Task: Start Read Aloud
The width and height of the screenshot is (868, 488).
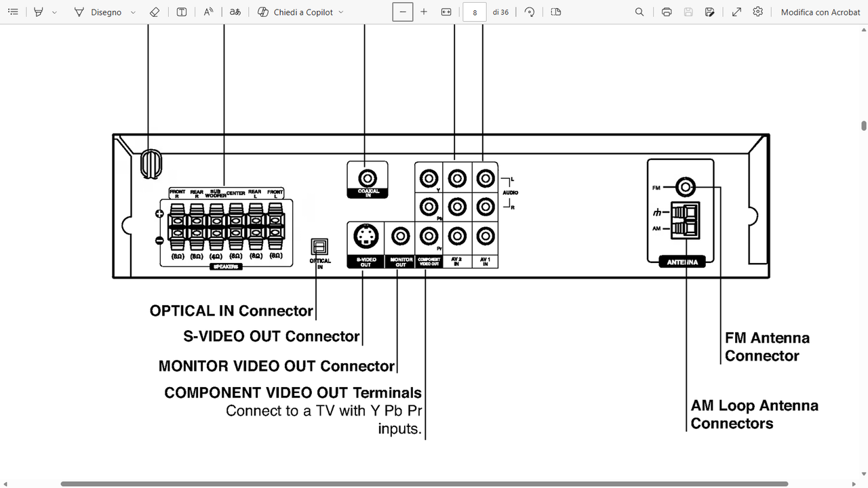Action: 208,12
